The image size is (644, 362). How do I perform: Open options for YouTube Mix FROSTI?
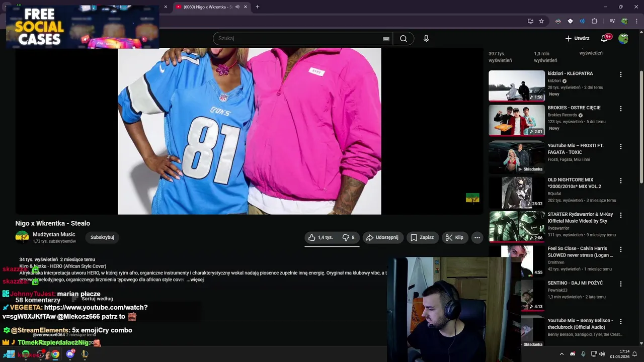620,146
